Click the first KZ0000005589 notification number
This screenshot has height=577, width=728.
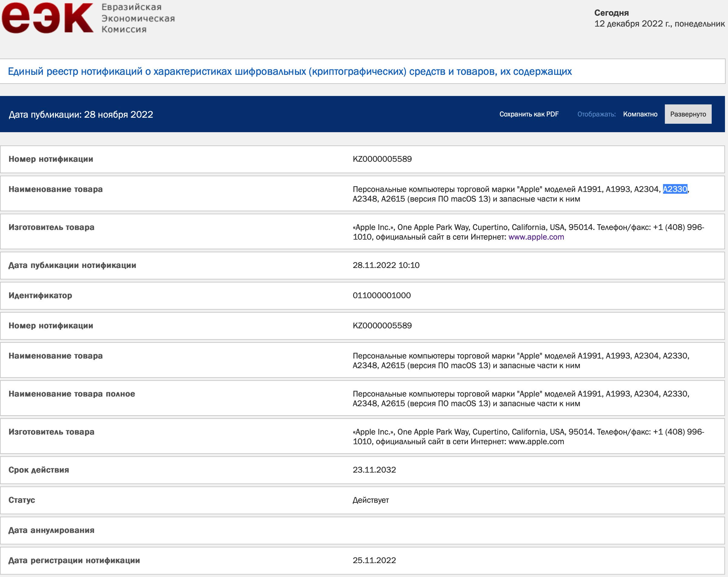(x=382, y=159)
